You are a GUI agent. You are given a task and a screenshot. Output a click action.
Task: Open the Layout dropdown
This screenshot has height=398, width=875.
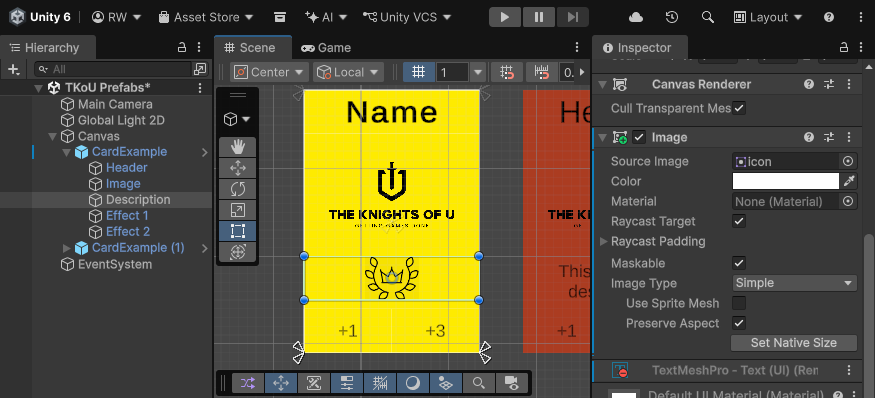tap(768, 17)
